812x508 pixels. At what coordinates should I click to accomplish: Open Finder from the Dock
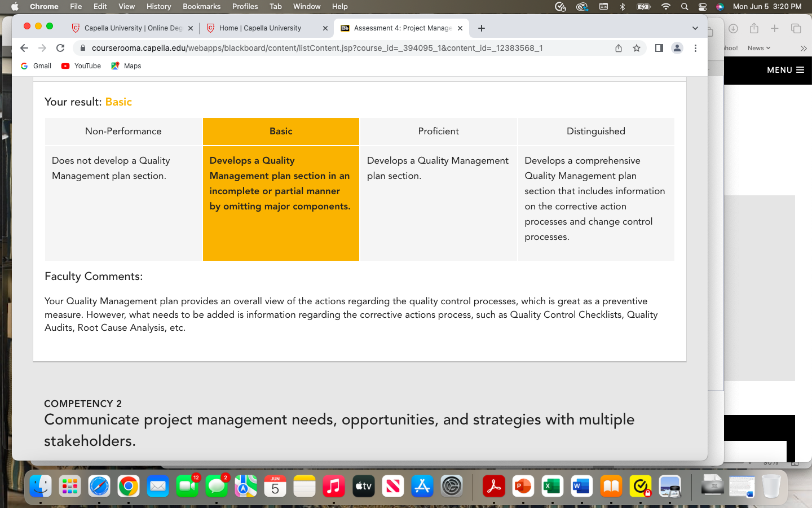click(41, 486)
